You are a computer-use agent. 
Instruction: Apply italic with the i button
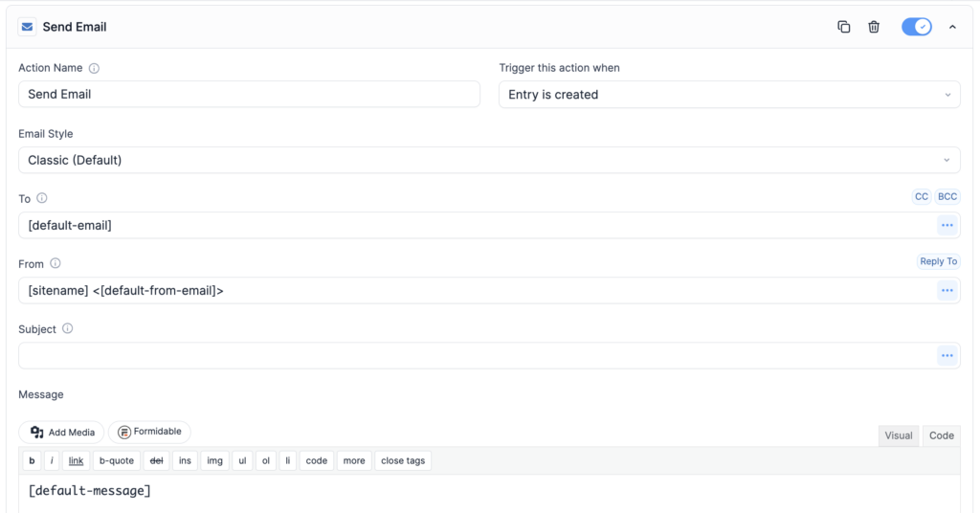[x=52, y=460]
